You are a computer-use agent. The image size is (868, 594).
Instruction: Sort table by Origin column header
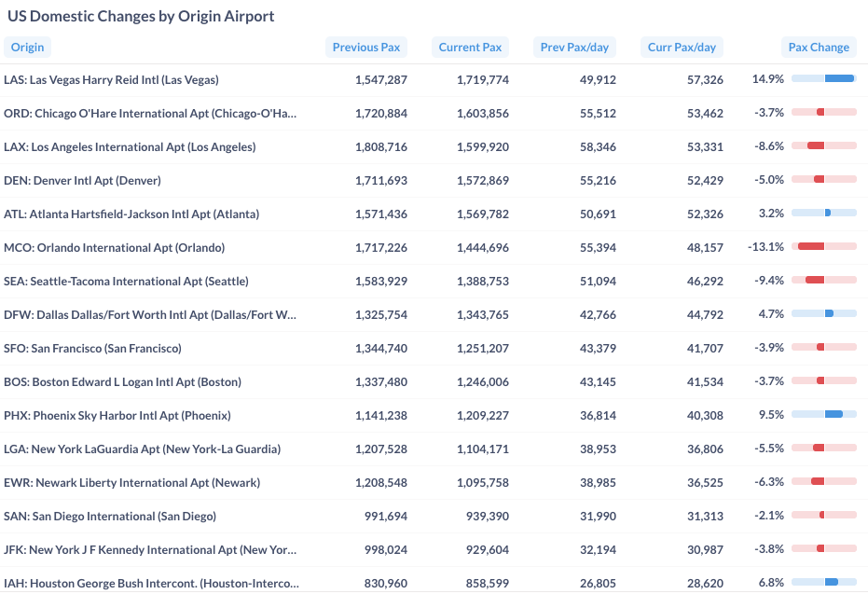tap(27, 48)
